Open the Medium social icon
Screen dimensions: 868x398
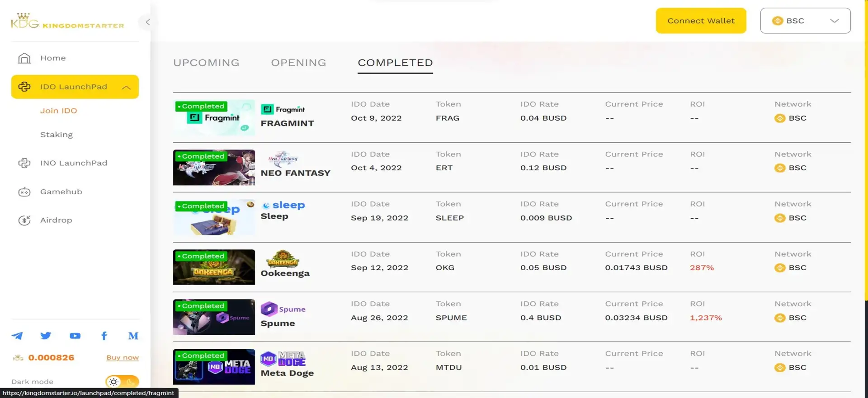coord(133,336)
